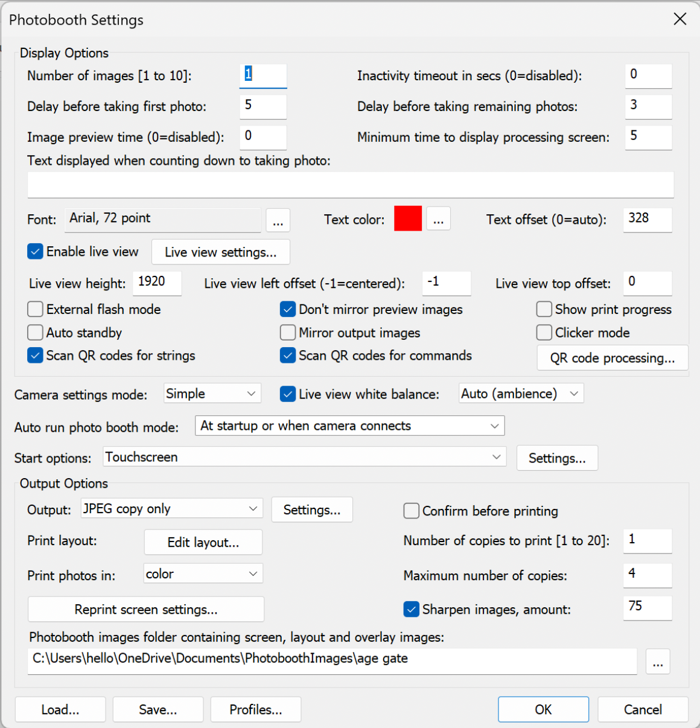Click the Profiles button
Screen dimensions: 700x728
(256, 710)
